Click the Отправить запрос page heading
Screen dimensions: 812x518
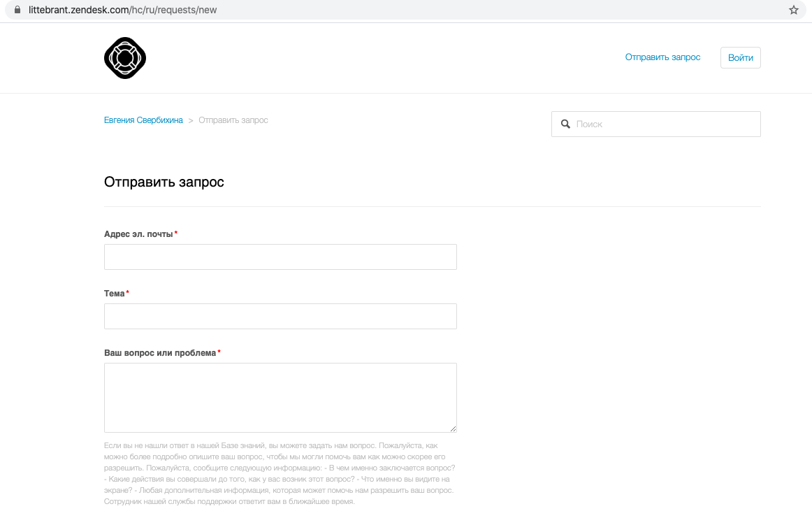pyautogui.click(x=164, y=182)
